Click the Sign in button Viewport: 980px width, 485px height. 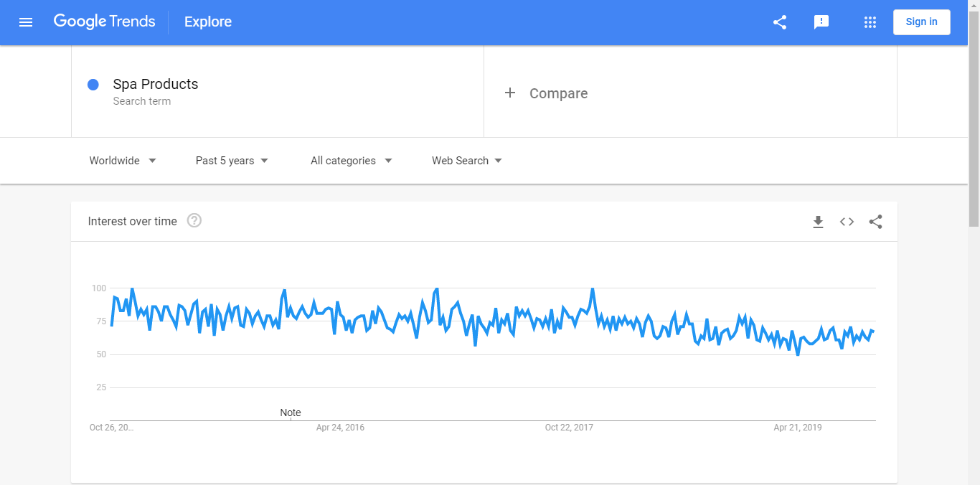921,22
